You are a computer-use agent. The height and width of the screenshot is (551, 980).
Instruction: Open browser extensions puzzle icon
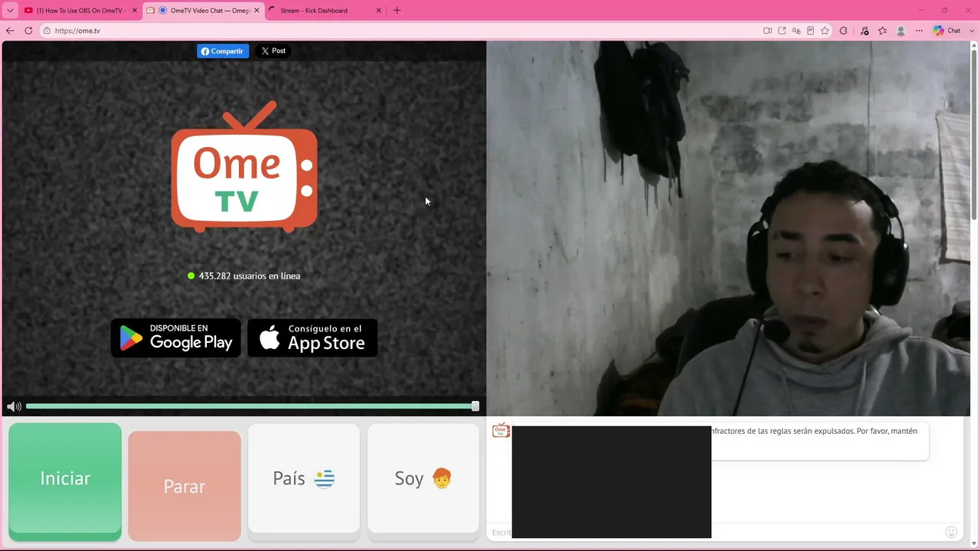coord(843,31)
